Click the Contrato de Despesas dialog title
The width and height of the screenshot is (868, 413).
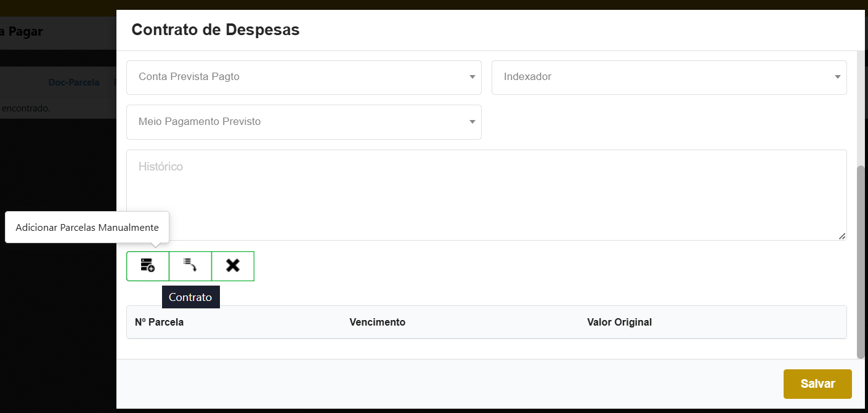[215, 30]
